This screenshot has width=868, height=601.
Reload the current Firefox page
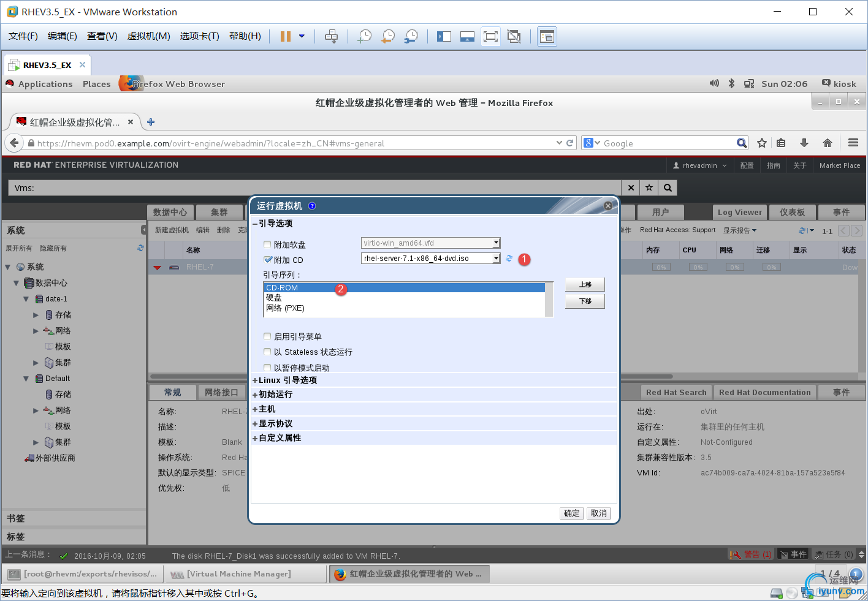(570, 143)
